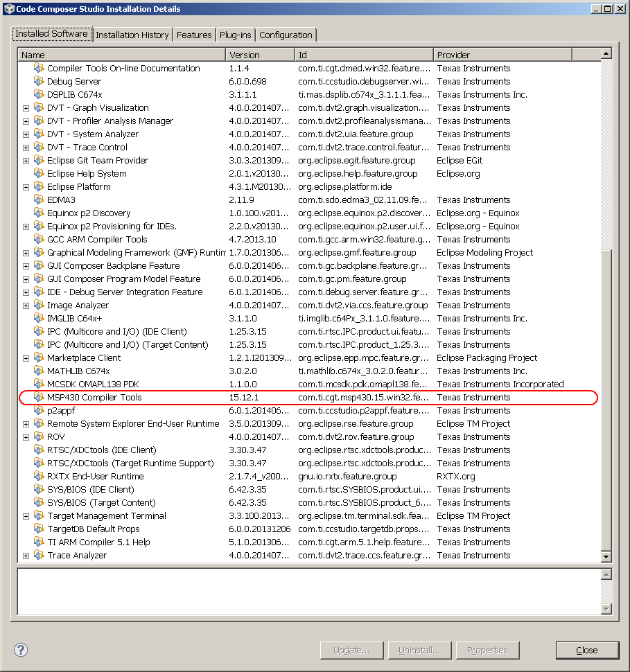The width and height of the screenshot is (630, 672).
Task: Click the TargetDB Default Props icon
Action: 39,529
